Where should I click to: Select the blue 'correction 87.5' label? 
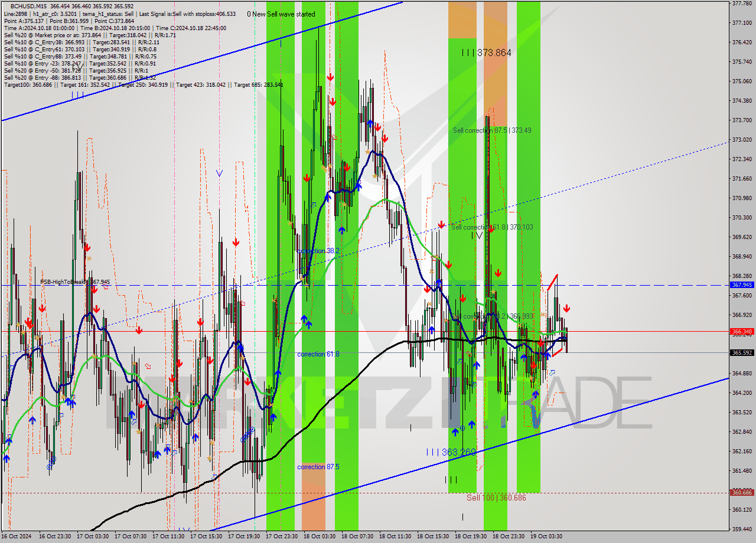coord(318,467)
